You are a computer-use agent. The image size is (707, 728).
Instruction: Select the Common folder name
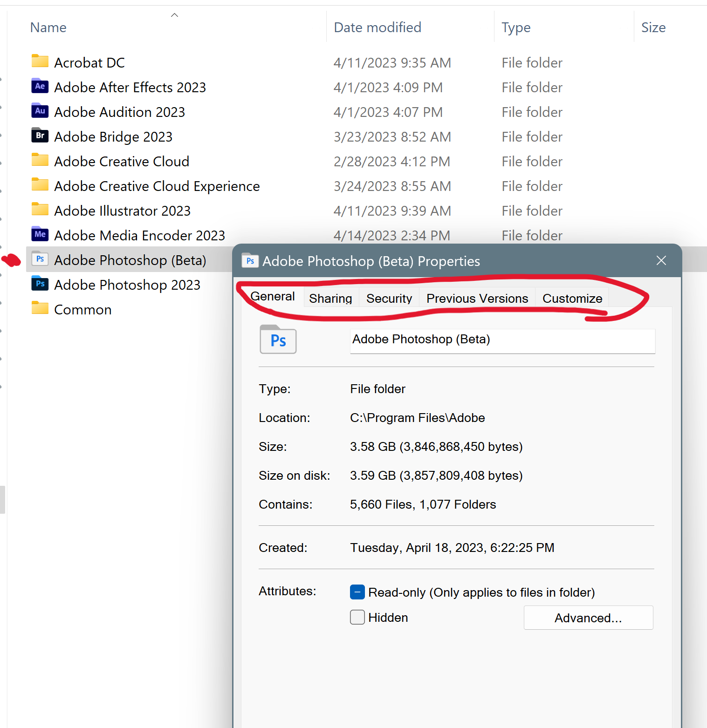(83, 309)
